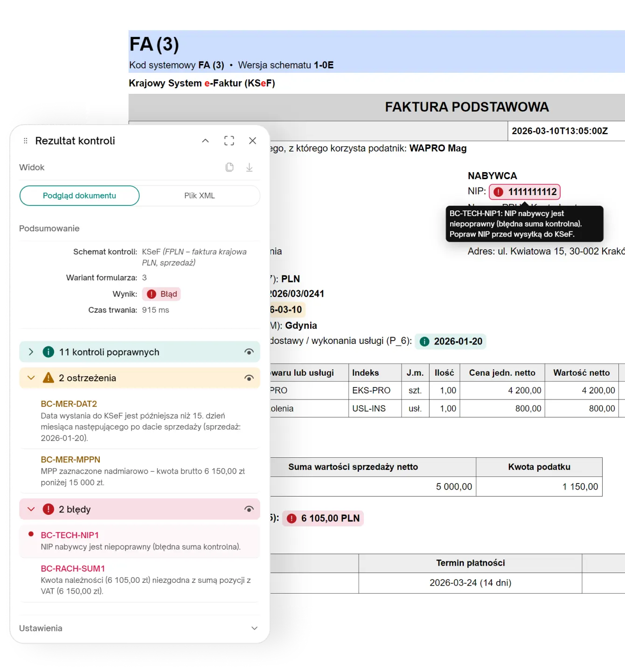625x672 pixels.
Task: Click the Schemat kontroli value KSeF FPLN
Action: 194,257
